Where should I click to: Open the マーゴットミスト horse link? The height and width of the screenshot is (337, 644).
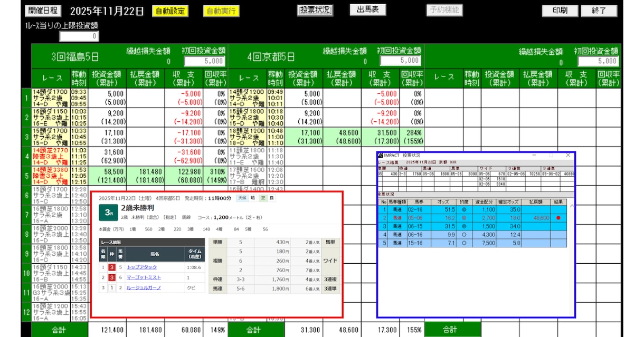(x=144, y=277)
